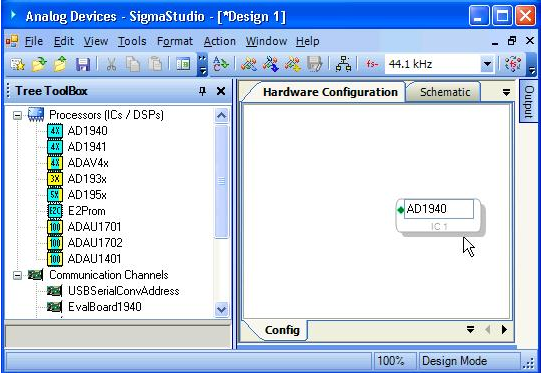Close the Tree ToolBox panel
544x373 pixels.
221,91
